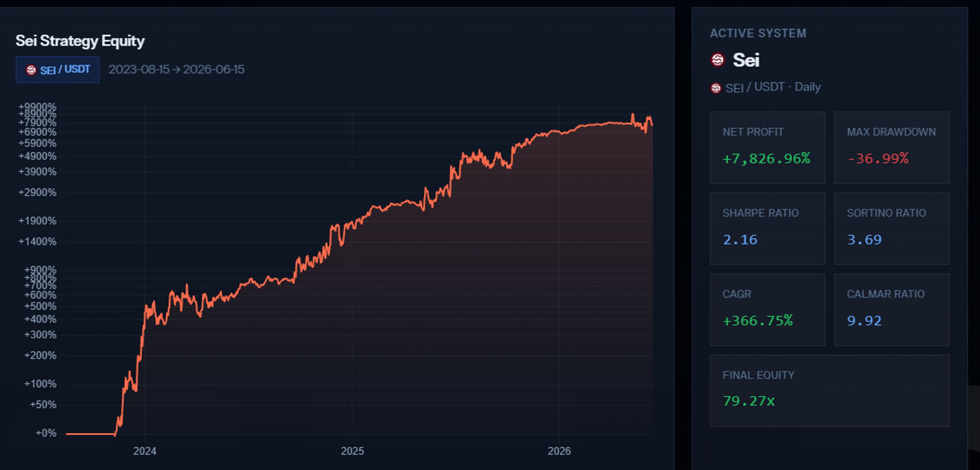Click the +100% y-axis label
Screen dimensions: 980x470
click(x=40, y=384)
